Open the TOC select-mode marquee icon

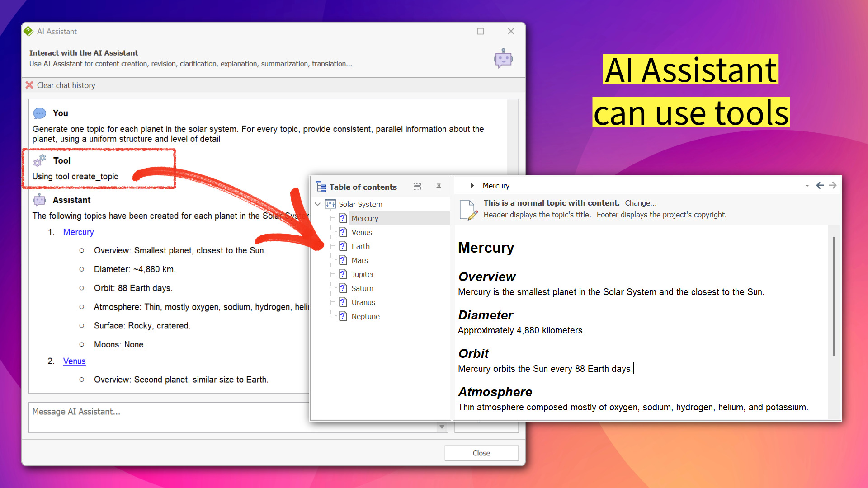pyautogui.click(x=417, y=187)
